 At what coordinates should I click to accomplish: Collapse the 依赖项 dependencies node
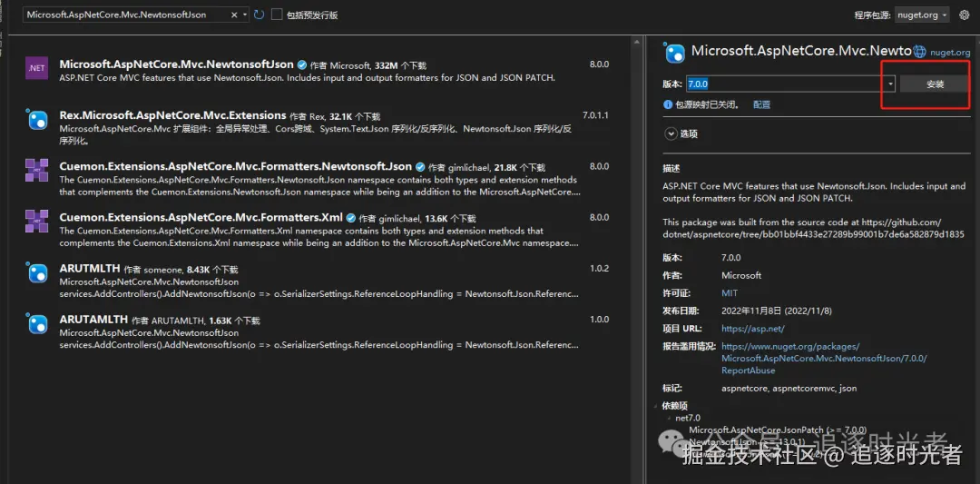657,406
